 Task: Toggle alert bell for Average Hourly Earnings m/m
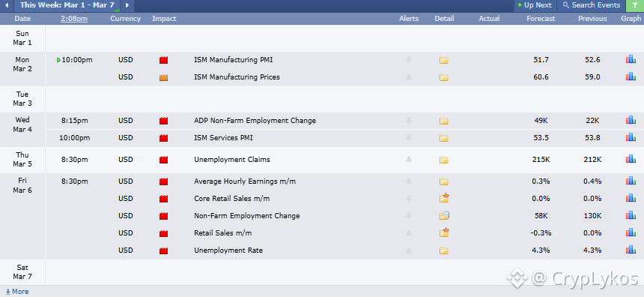coord(409,181)
